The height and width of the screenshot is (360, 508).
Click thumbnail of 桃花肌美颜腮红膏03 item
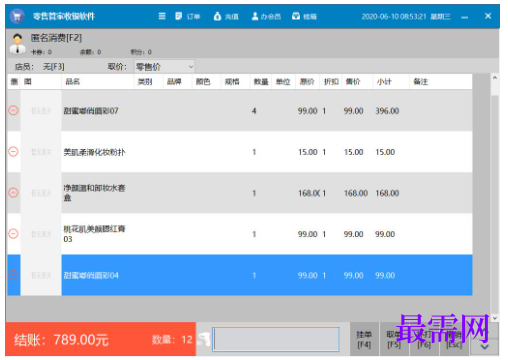tap(41, 234)
